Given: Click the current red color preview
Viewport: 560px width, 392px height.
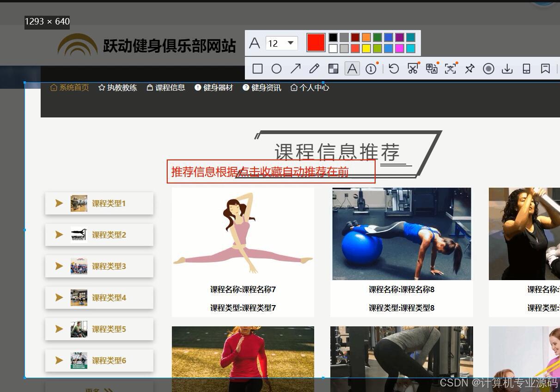Looking at the screenshot, I should click(316, 43).
